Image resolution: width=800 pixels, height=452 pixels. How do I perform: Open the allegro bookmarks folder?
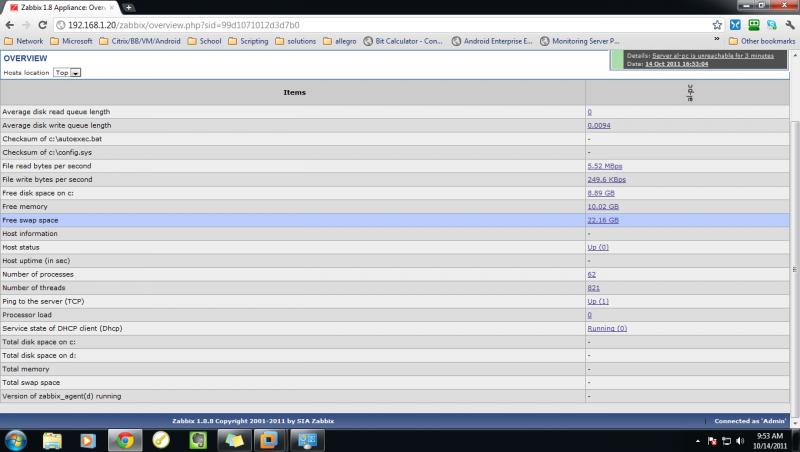pos(340,41)
